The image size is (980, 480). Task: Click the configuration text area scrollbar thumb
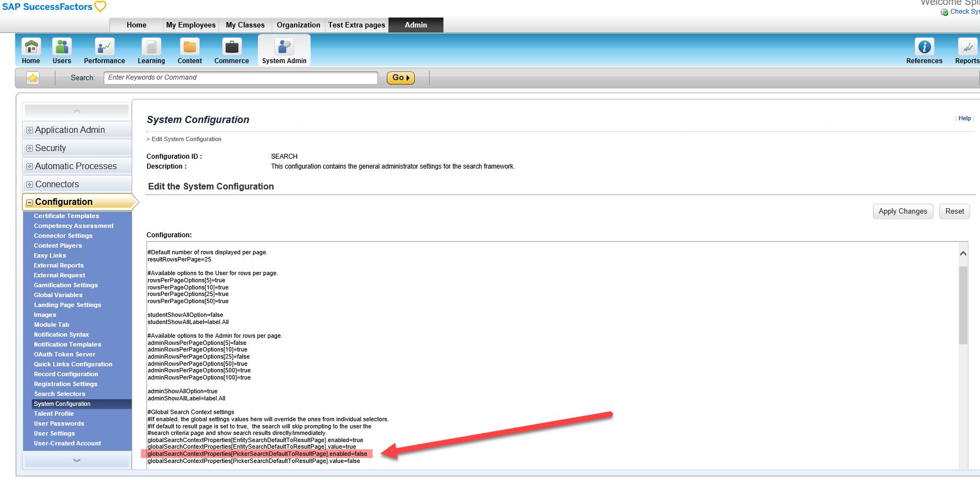tap(963, 305)
